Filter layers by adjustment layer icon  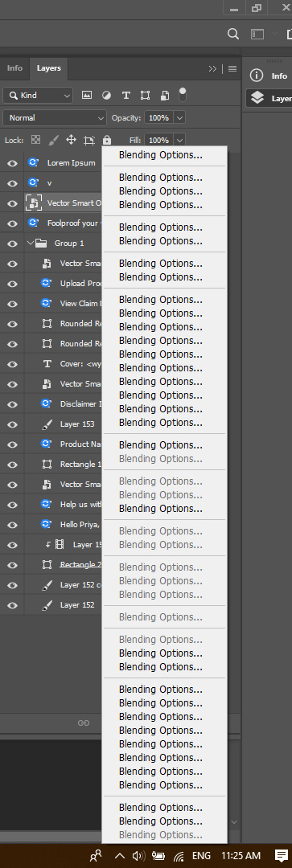coord(106,95)
